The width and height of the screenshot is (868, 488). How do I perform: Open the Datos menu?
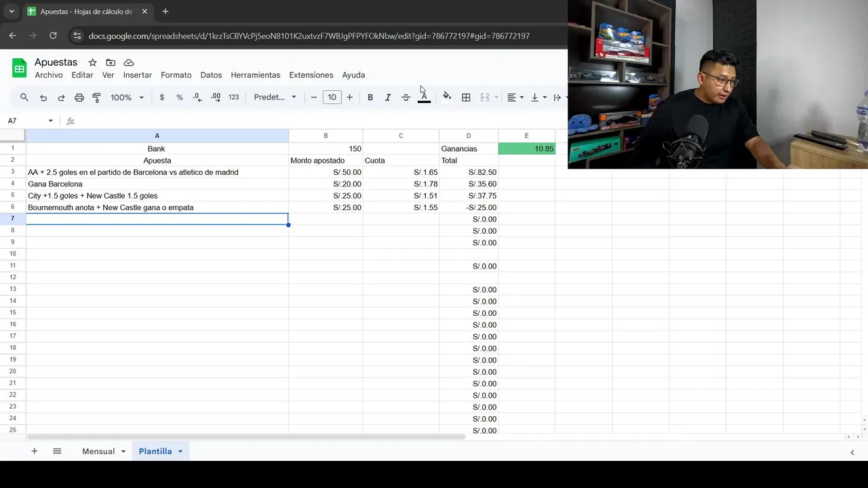(211, 75)
